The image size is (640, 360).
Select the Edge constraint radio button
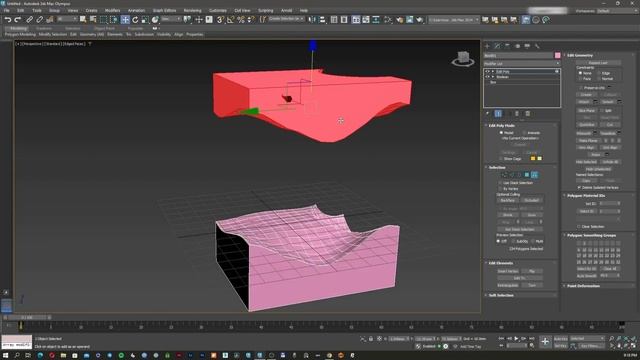point(599,73)
